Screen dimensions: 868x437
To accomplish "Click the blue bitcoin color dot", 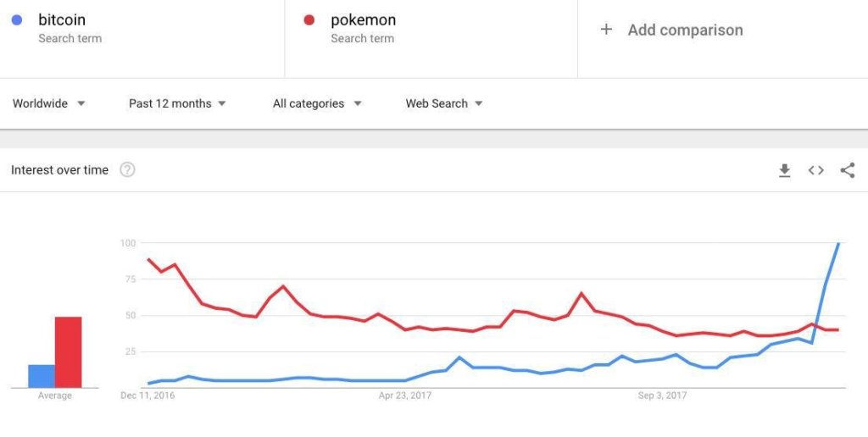I will click(x=17, y=19).
